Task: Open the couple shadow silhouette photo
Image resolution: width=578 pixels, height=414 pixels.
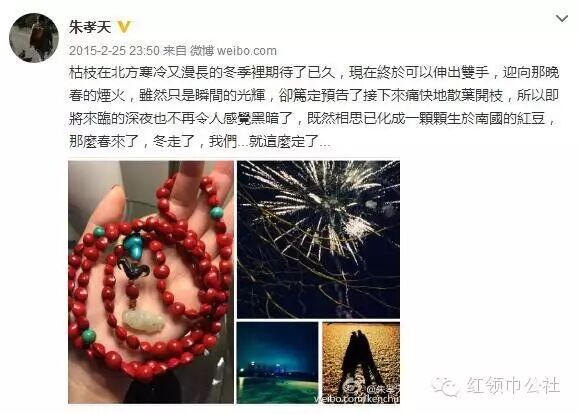Action: (x=361, y=362)
